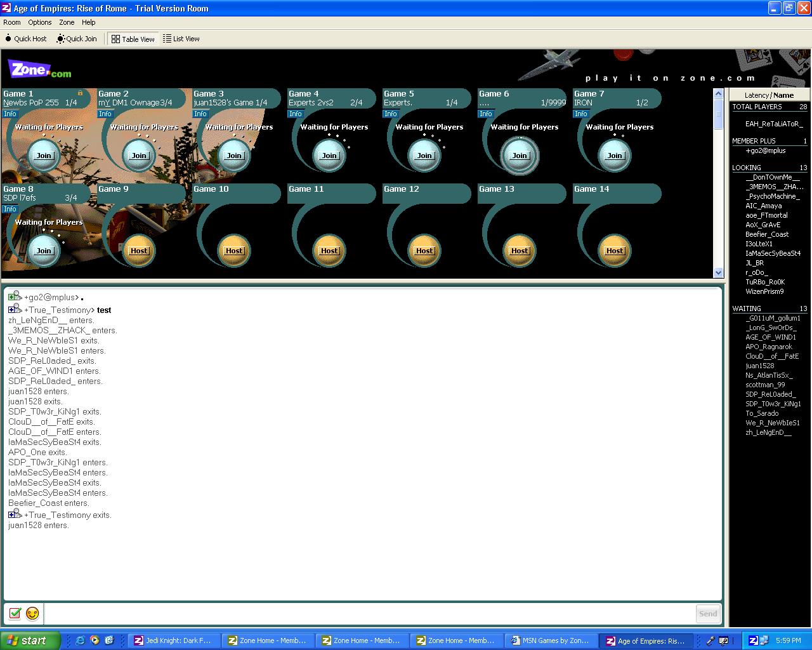Click member icon next to +go2@mplus chat
Image resolution: width=812 pixels, height=650 pixels.
[x=15, y=296]
